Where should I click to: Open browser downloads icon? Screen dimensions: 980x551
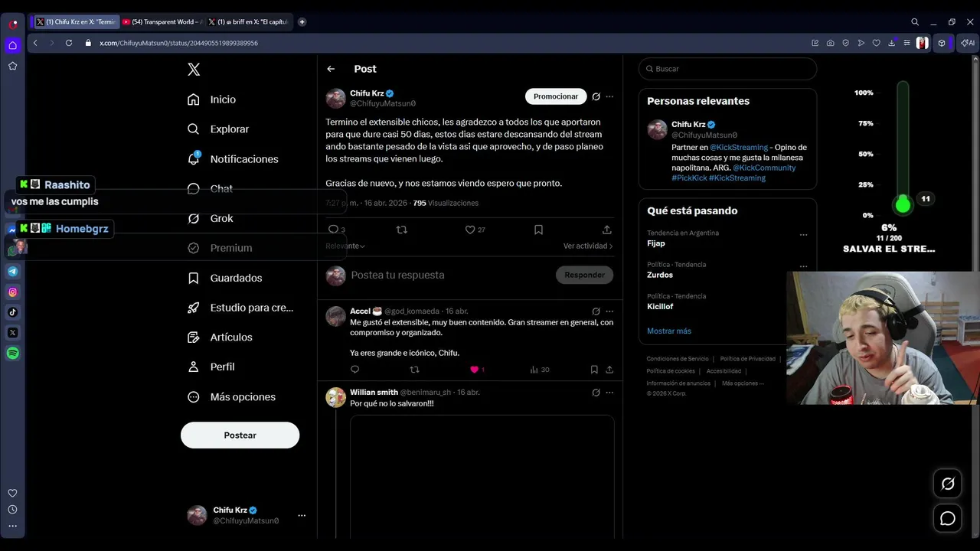click(892, 43)
